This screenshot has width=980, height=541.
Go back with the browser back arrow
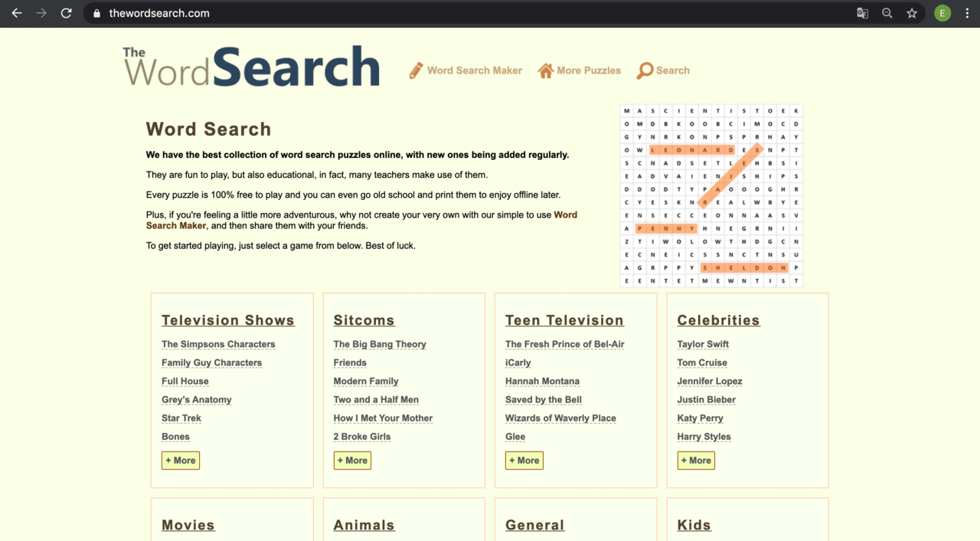pyautogui.click(x=17, y=13)
